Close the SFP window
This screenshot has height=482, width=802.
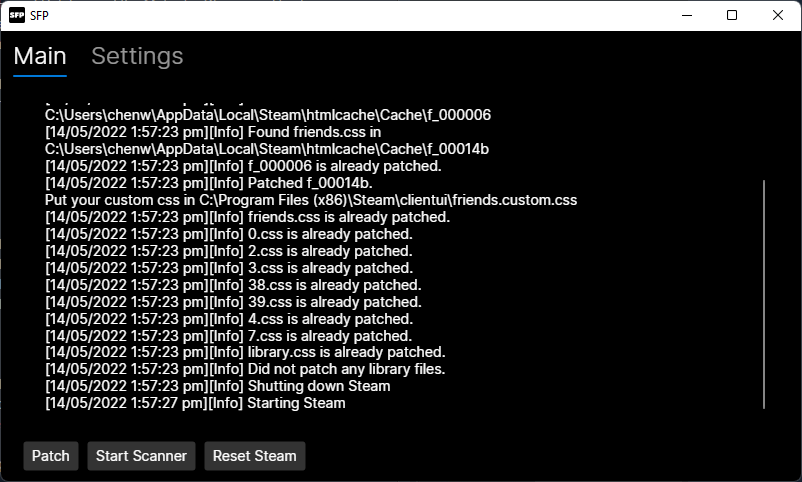778,15
